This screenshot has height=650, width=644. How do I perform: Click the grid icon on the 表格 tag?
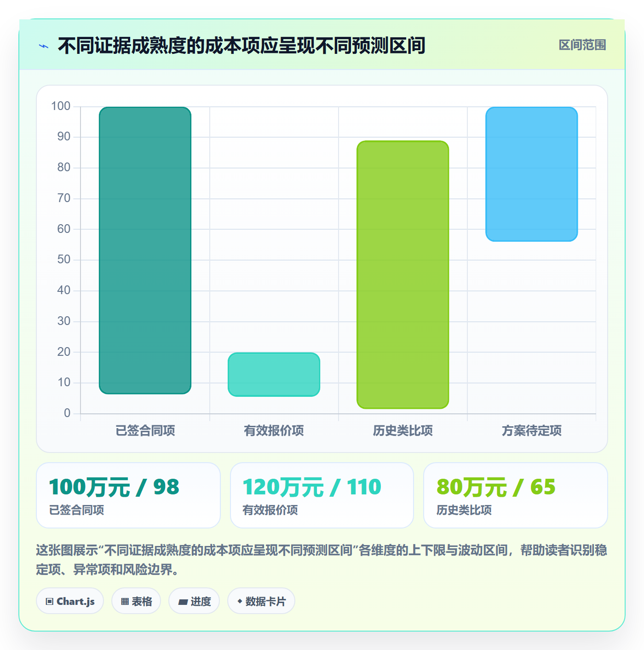click(125, 601)
